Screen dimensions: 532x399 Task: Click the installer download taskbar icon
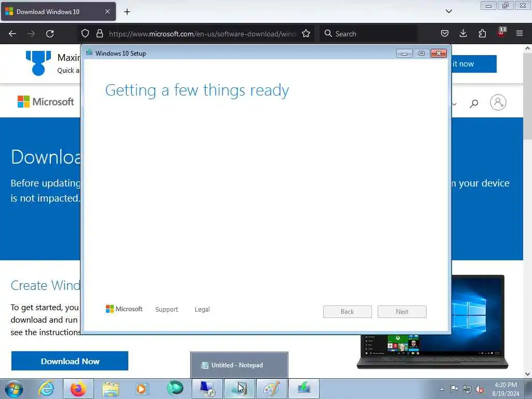click(x=304, y=389)
